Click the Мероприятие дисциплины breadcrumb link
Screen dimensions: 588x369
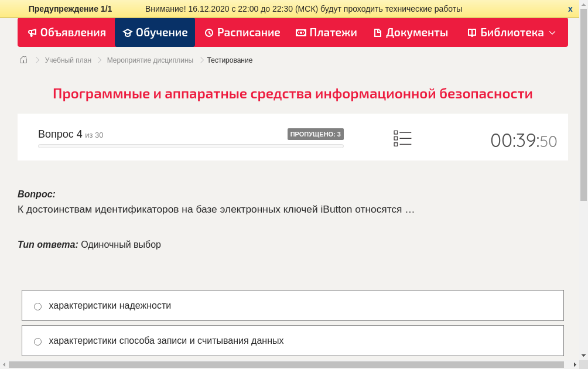[x=149, y=60]
